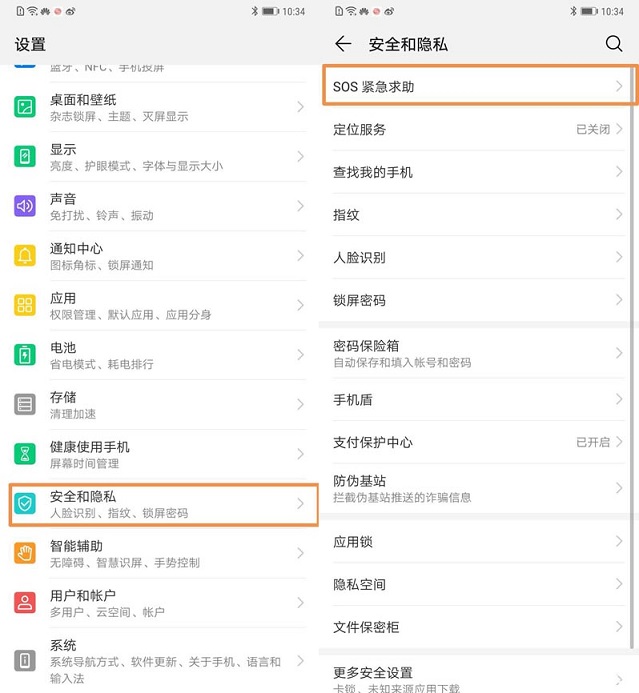The height and width of the screenshot is (693, 639).
Task: Open chevron of 通知中心 row
Action: click(x=300, y=255)
